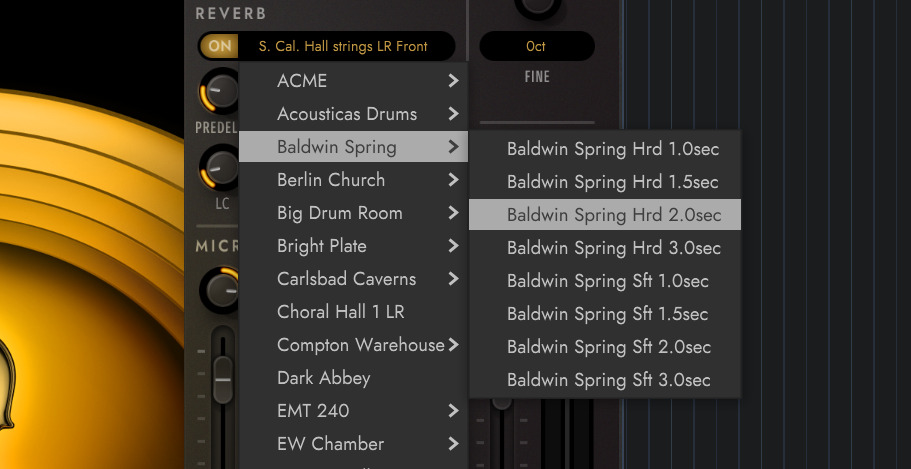Open the EW Chamber submenu arrow
This screenshot has width=911, height=469.
[x=453, y=445]
